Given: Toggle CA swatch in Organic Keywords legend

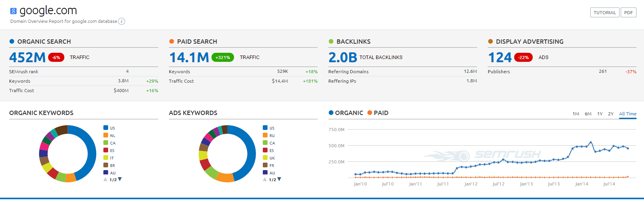Looking at the screenshot, I should [106, 143].
